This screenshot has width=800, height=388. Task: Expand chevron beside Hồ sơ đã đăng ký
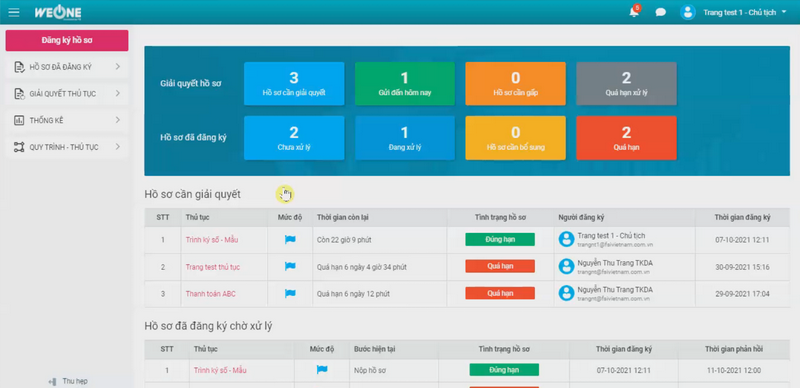[x=117, y=66]
